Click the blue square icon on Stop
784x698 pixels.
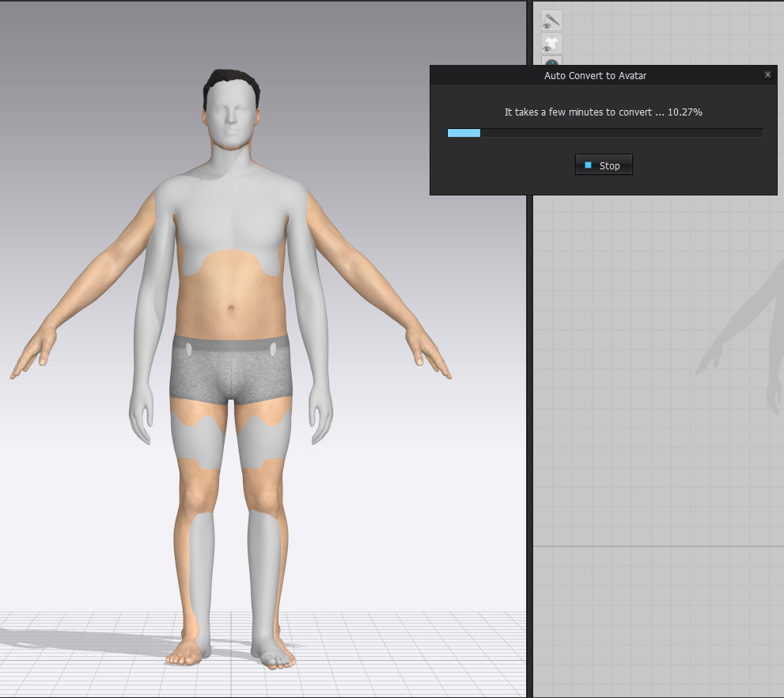[x=588, y=165]
